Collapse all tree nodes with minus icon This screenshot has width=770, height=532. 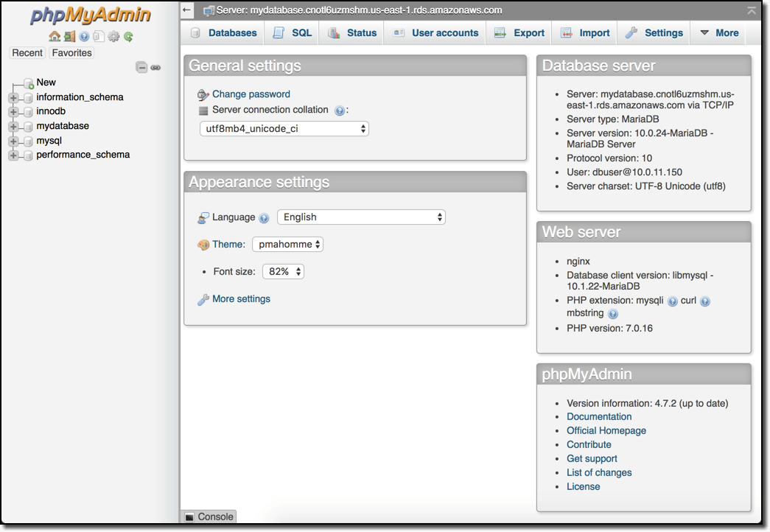[141, 67]
